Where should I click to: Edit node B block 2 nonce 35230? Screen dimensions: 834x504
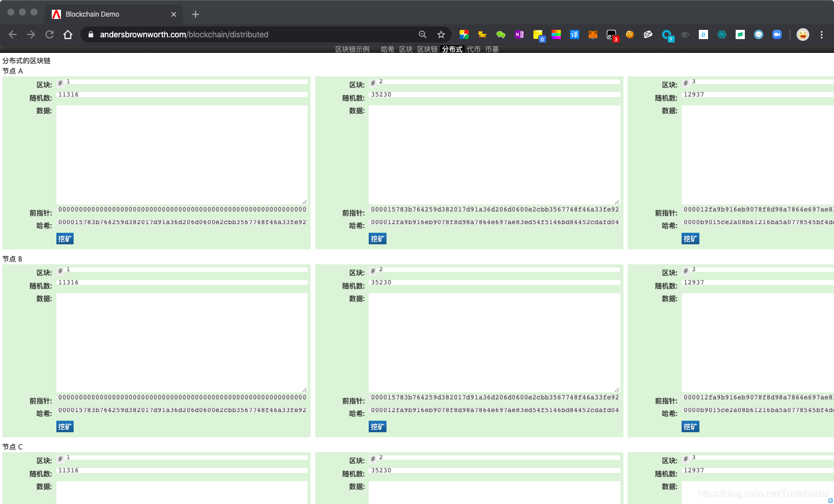[x=495, y=282]
